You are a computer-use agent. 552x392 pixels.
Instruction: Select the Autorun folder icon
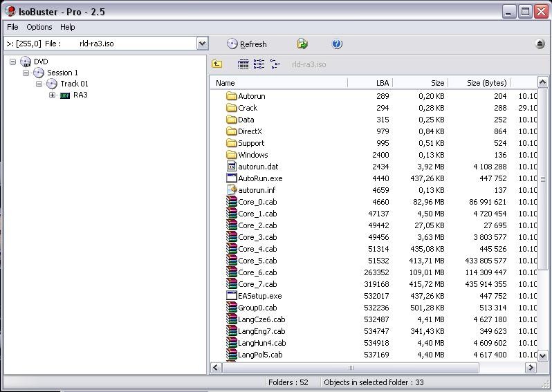click(231, 96)
